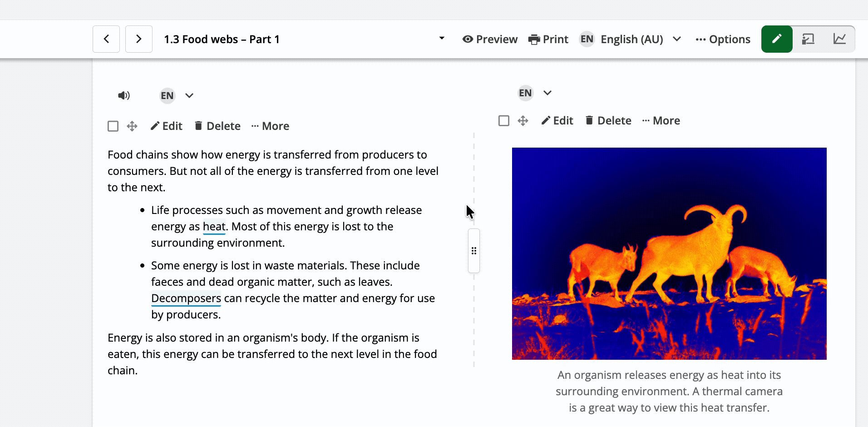The width and height of the screenshot is (868, 427).
Task: Tick the image block checkbox
Action: point(504,121)
